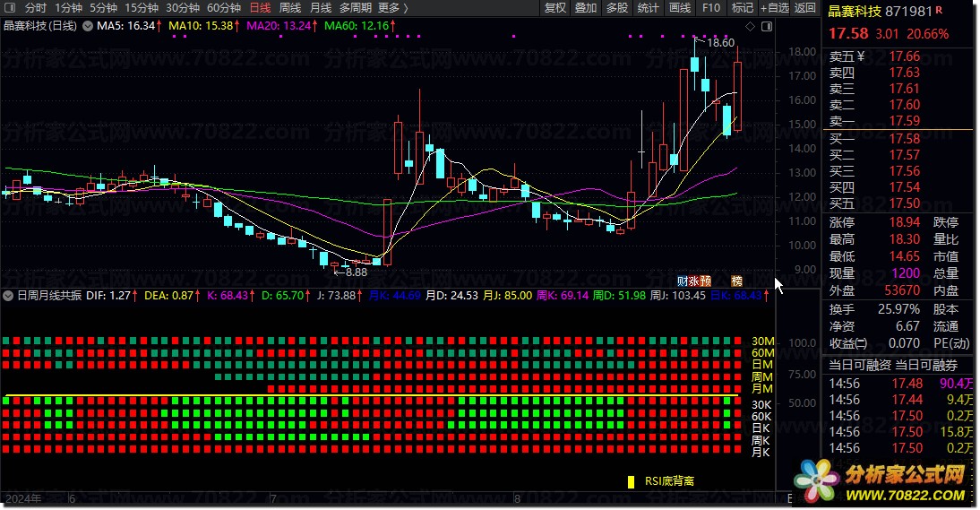Open the 晶赛科技(日线) chart dropdown icon

[x=88, y=26]
